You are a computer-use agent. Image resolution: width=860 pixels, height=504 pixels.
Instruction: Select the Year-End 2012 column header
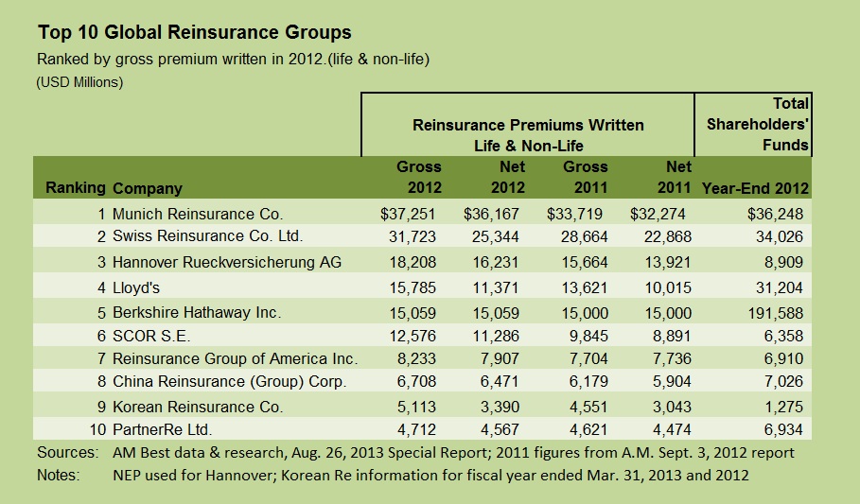coord(755,188)
